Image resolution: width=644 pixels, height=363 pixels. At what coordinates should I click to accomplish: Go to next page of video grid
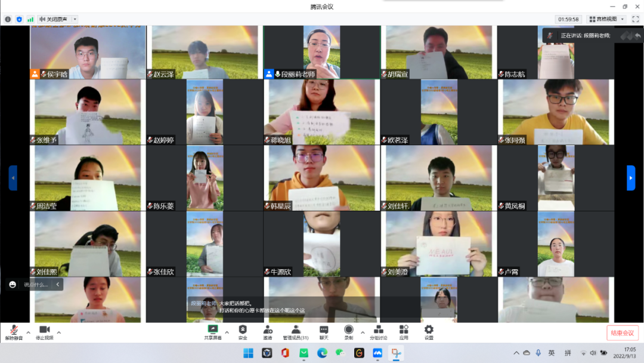point(631,178)
